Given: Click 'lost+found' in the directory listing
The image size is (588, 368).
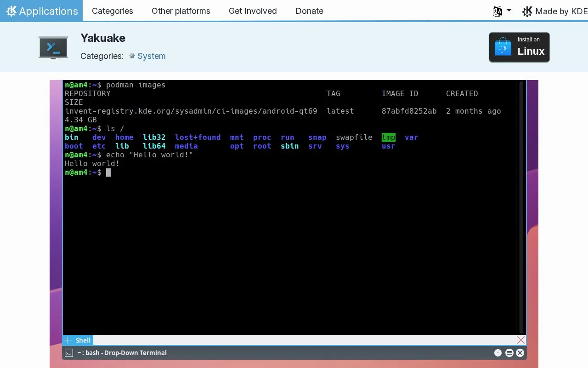Looking at the screenshot, I should click(x=198, y=138).
